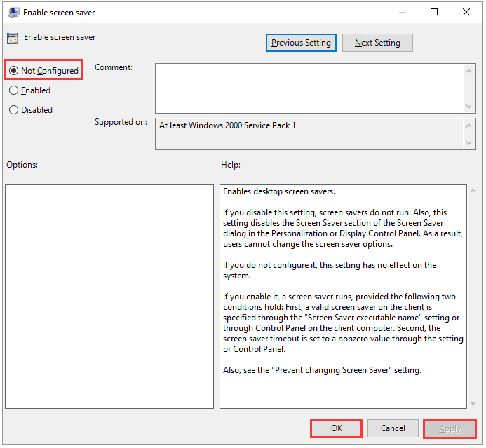Click the Help pane scroll down arrow
The height and width of the screenshot is (448, 486).
[473, 402]
